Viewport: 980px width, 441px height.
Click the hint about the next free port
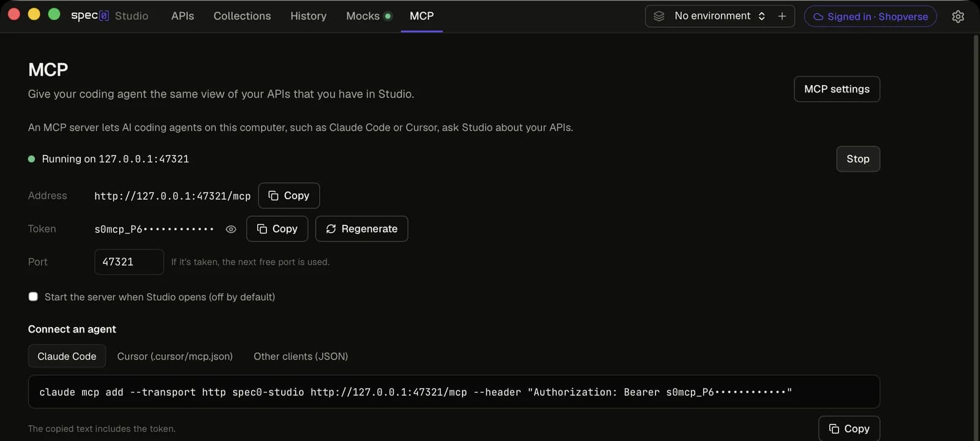click(250, 262)
